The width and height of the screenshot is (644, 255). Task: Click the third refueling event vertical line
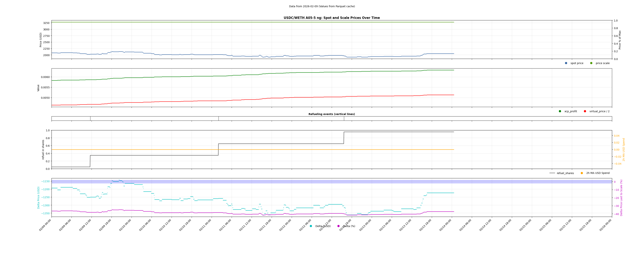pos(344,119)
